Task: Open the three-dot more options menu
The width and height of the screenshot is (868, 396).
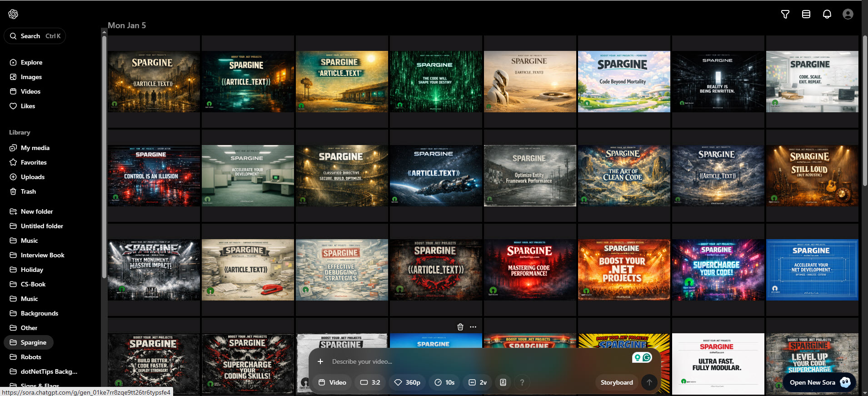Action: [x=473, y=327]
